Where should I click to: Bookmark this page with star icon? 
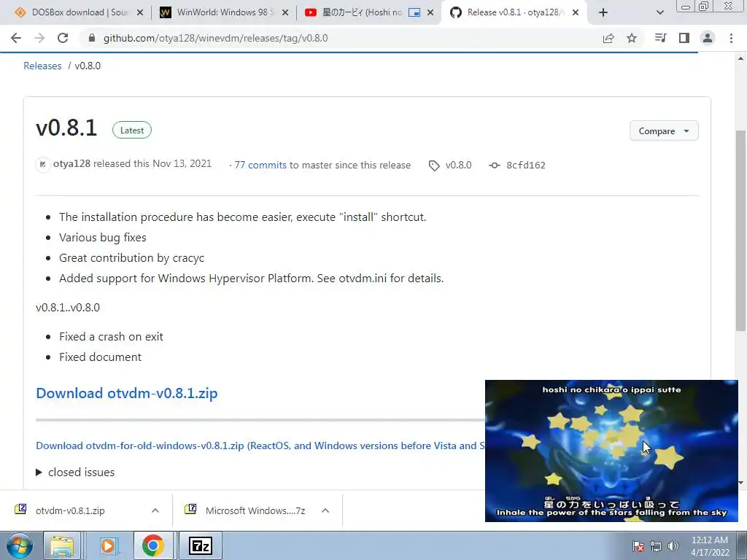click(x=632, y=38)
